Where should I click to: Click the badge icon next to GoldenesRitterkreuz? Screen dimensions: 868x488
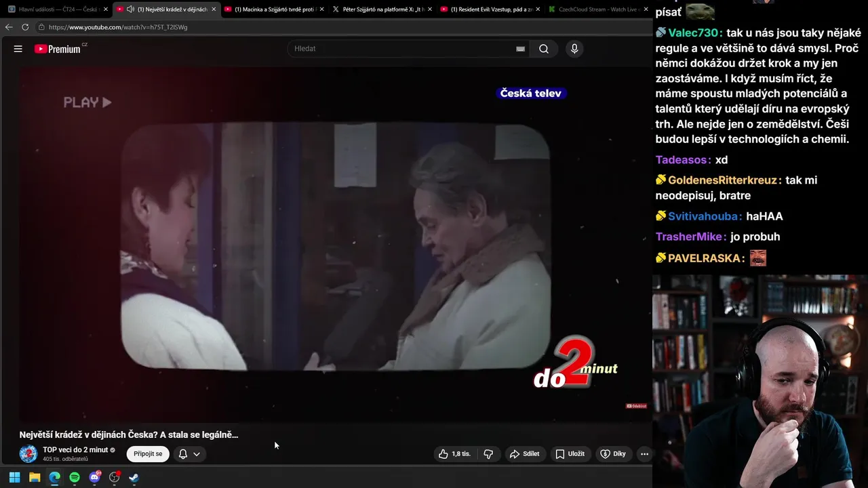click(660, 180)
